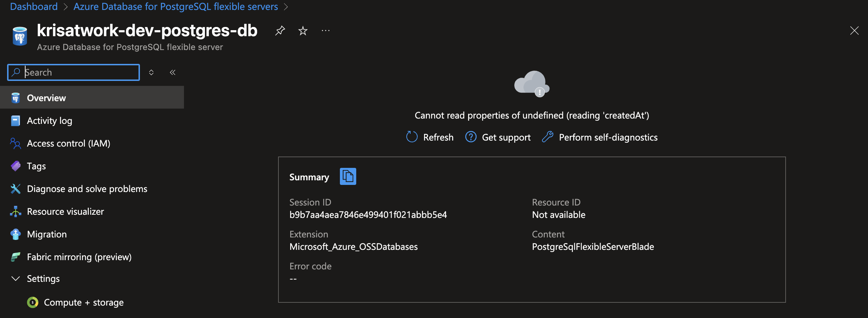Viewport: 868px width, 318px height.
Task: Click Perform self-diagnostics
Action: tap(600, 137)
